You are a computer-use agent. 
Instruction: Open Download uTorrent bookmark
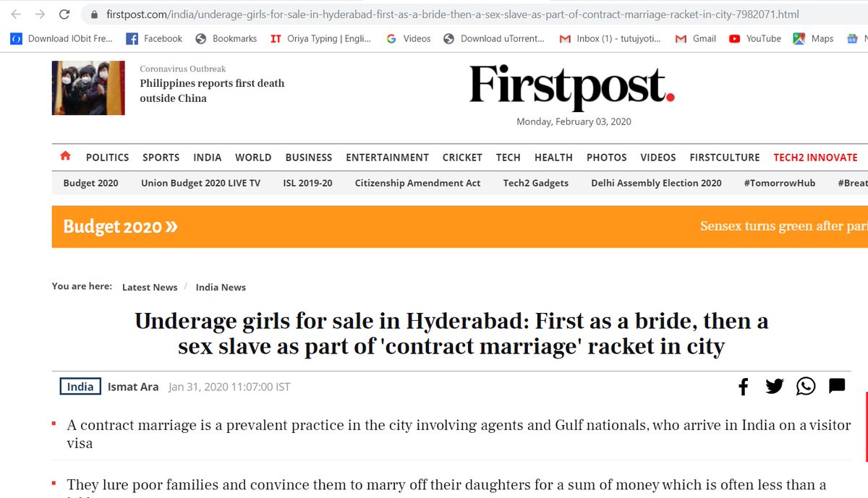click(x=494, y=39)
